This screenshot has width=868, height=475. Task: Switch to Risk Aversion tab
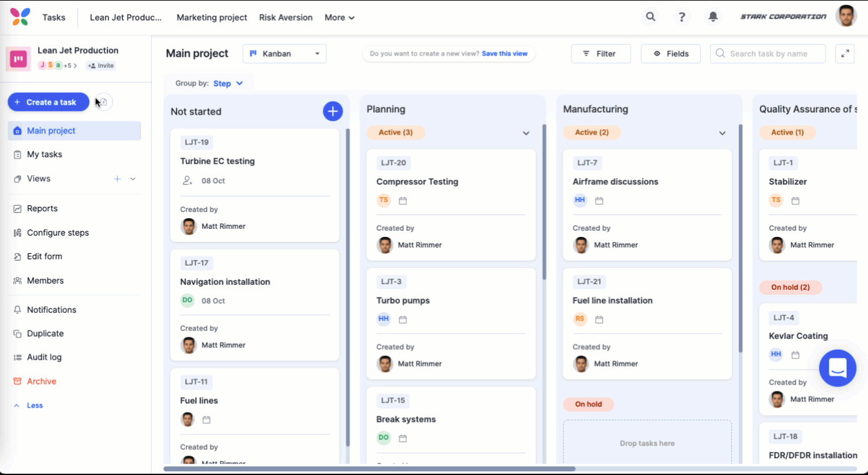pyautogui.click(x=286, y=17)
